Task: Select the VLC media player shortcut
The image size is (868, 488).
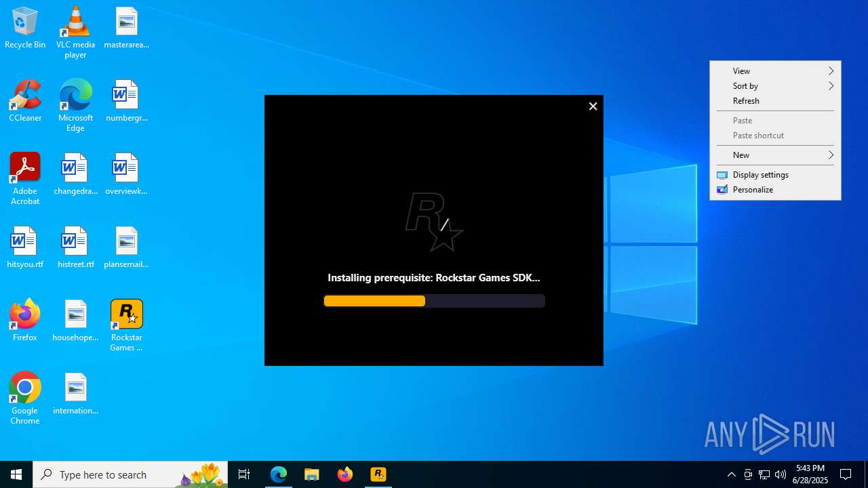Action: [75, 33]
